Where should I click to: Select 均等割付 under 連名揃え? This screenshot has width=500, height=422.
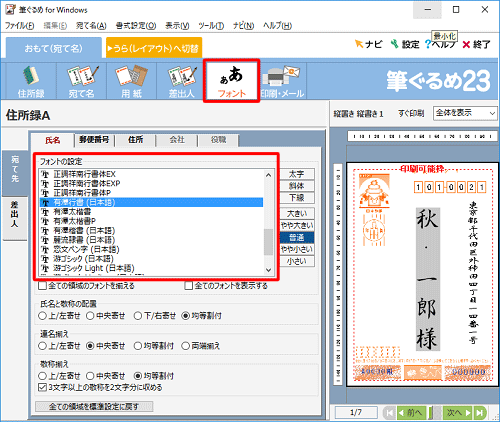138,346
